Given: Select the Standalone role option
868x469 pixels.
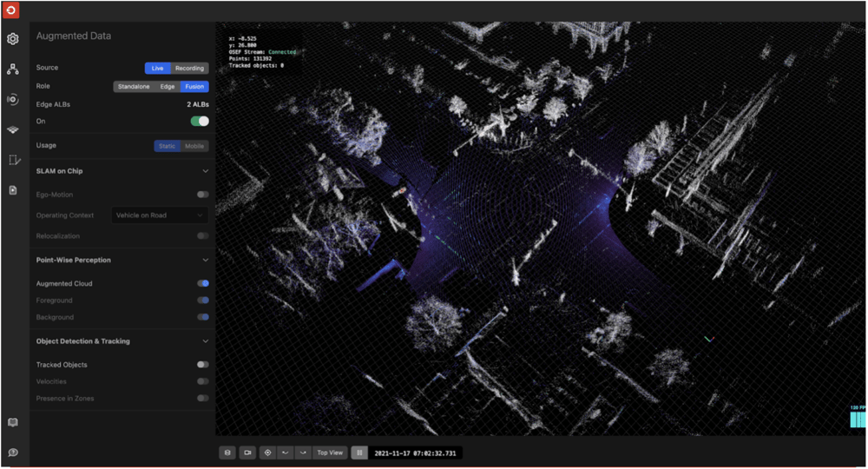Looking at the screenshot, I should (134, 87).
